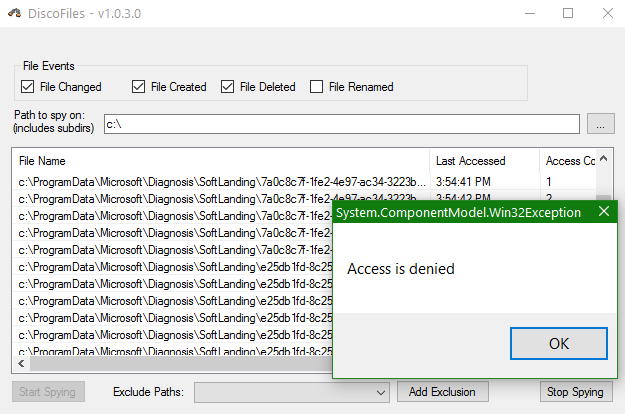Screen dimensions: 625x414
Task: Click the list's scroll up arrow
Action: coord(603,159)
